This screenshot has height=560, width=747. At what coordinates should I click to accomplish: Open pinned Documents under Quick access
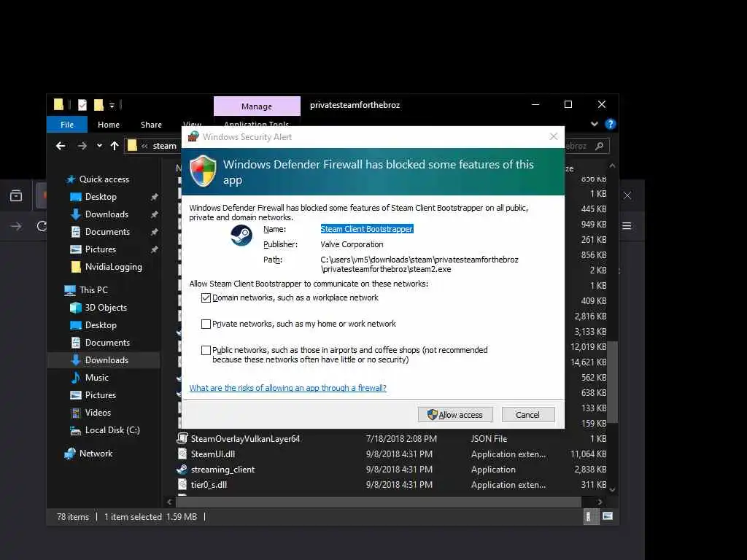(107, 232)
